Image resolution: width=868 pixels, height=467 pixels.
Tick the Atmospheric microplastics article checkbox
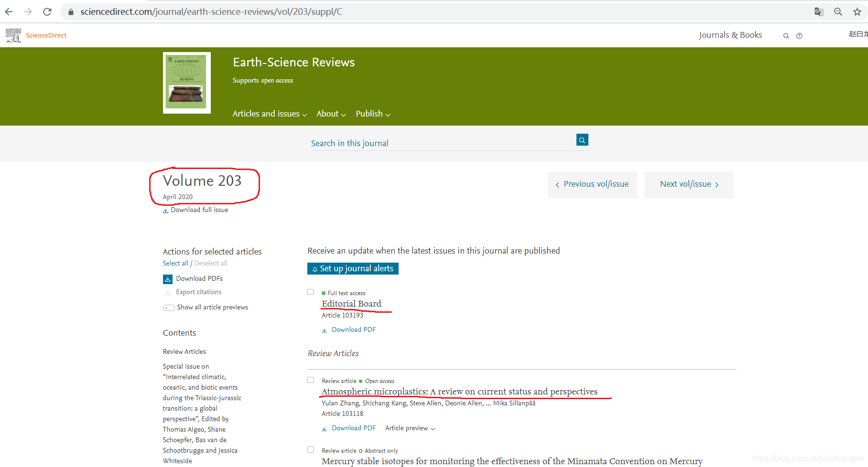click(311, 380)
